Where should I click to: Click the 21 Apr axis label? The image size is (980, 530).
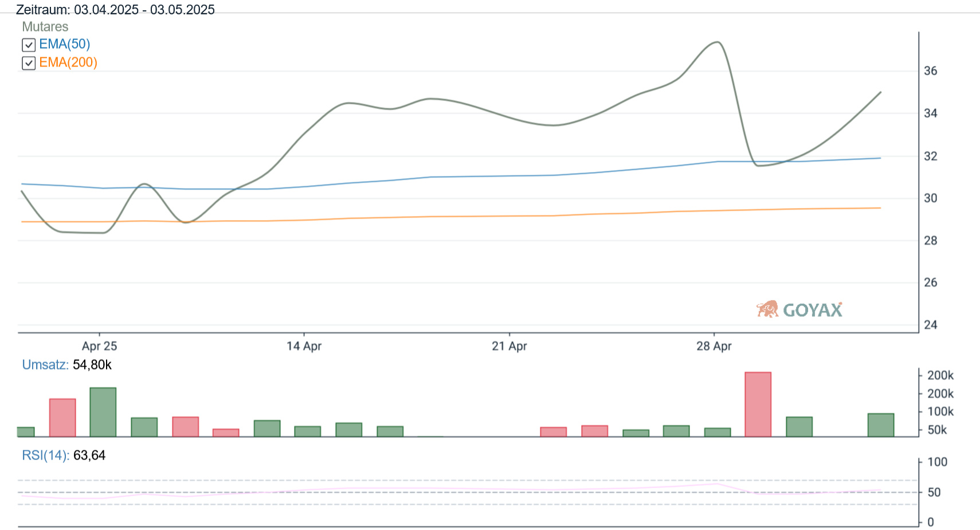(509, 346)
